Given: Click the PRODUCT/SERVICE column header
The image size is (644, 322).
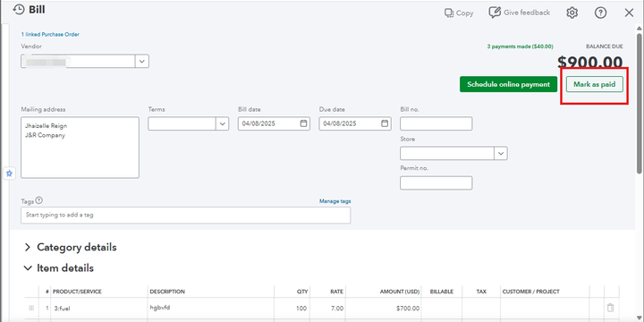Looking at the screenshot, I should (77, 292).
